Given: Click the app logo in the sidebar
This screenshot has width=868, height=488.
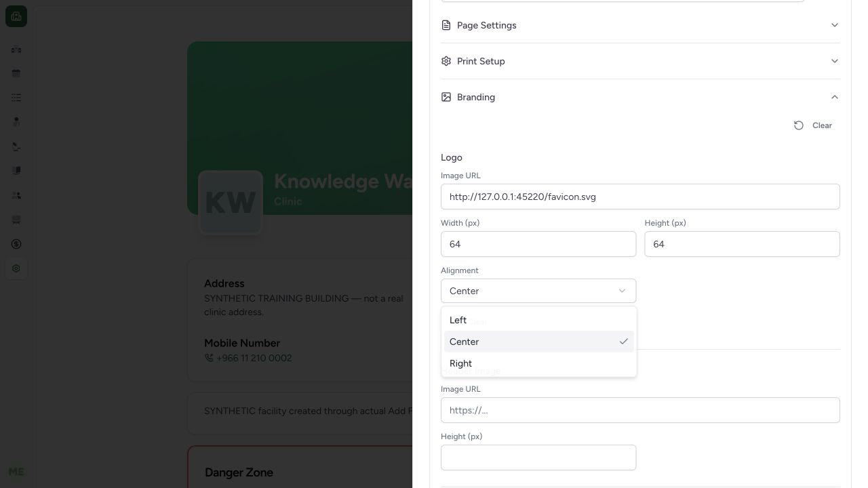Looking at the screenshot, I should click(16, 16).
